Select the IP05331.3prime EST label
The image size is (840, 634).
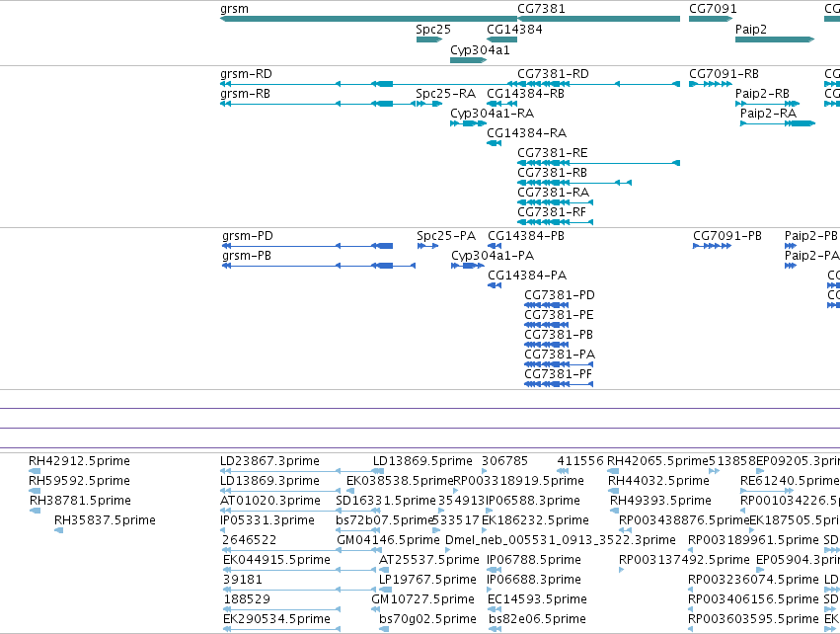click(x=267, y=520)
